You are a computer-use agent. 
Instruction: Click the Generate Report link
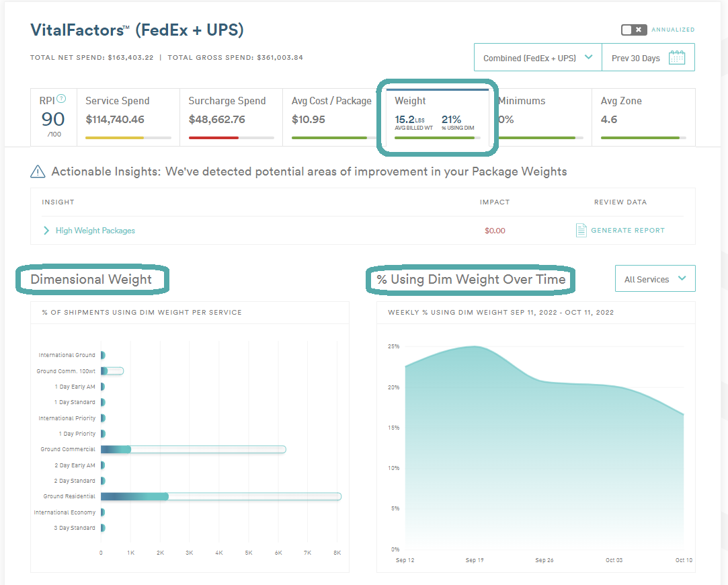(x=628, y=230)
